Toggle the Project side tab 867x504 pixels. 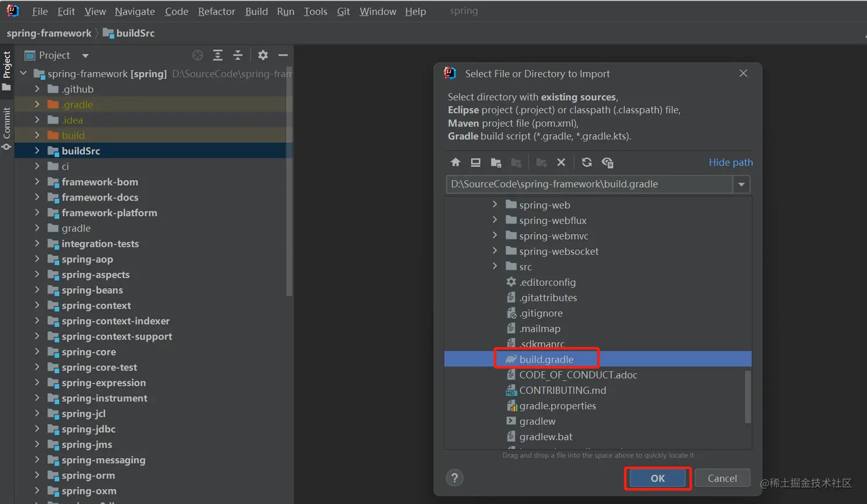pos(7,70)
